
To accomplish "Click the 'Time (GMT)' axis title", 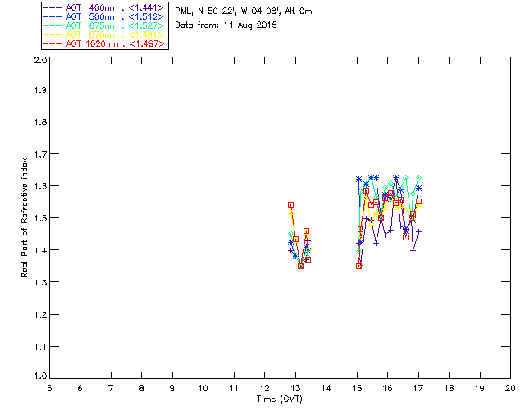I will click(x=280, y=399).
